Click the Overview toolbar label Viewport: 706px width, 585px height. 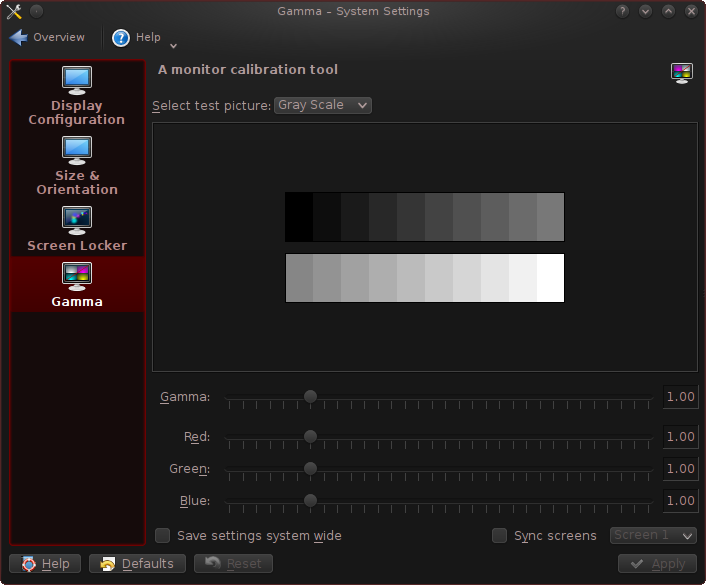coord(59,37)
